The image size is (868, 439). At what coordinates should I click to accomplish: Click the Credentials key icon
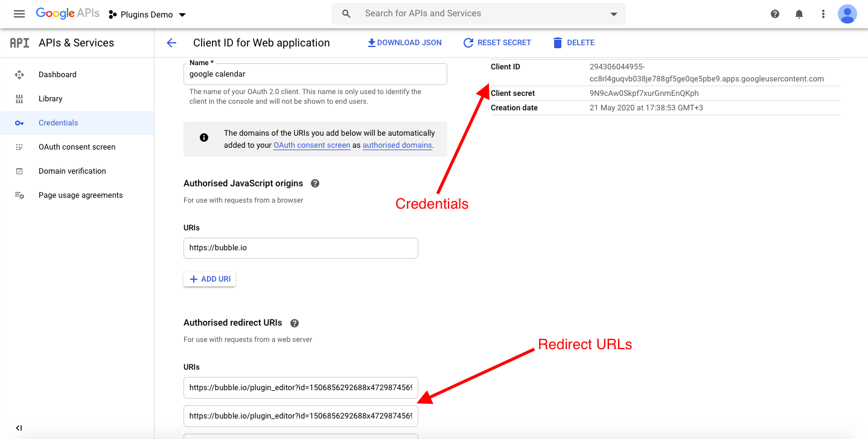19,123
